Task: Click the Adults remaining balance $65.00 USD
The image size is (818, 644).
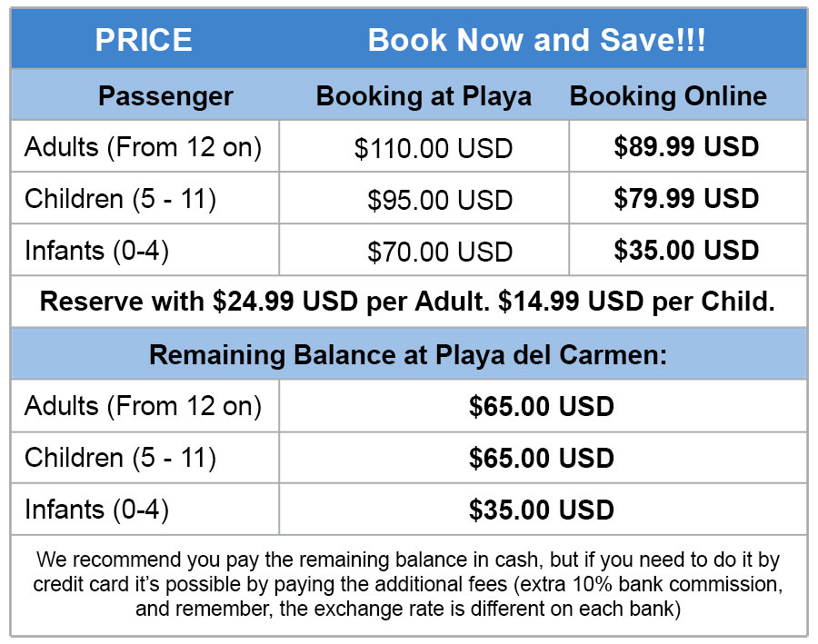Action: tap(542, 406)
